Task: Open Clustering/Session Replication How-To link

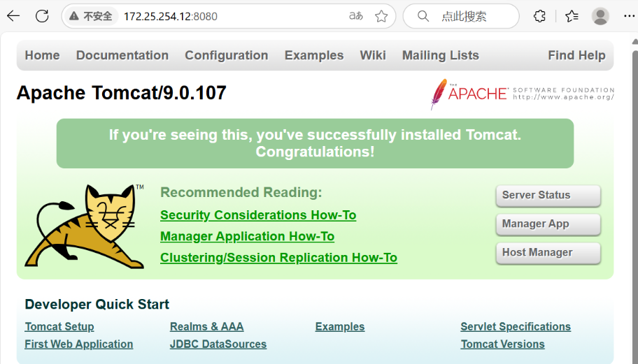Action: click(x=278, y=258)
